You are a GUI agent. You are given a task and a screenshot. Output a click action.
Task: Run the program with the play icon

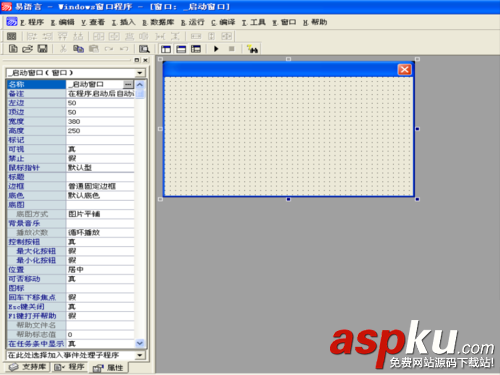[x=216, y=49]
